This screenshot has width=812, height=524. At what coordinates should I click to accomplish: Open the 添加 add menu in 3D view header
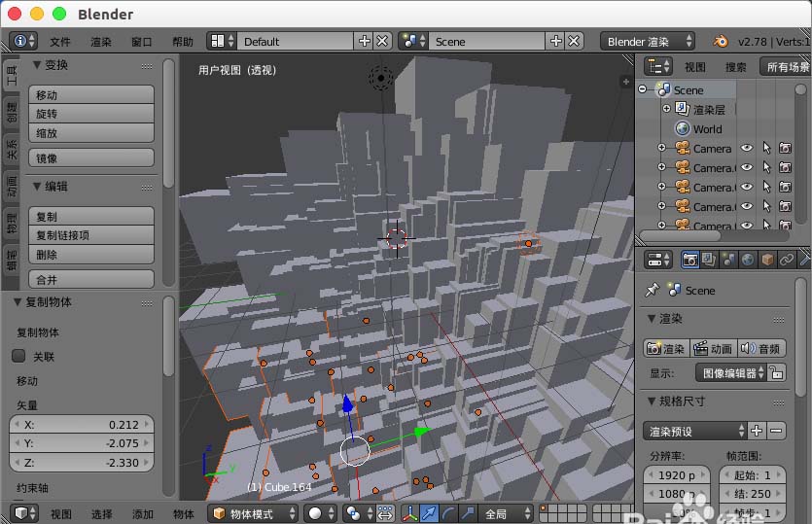(x=142, y=513)
